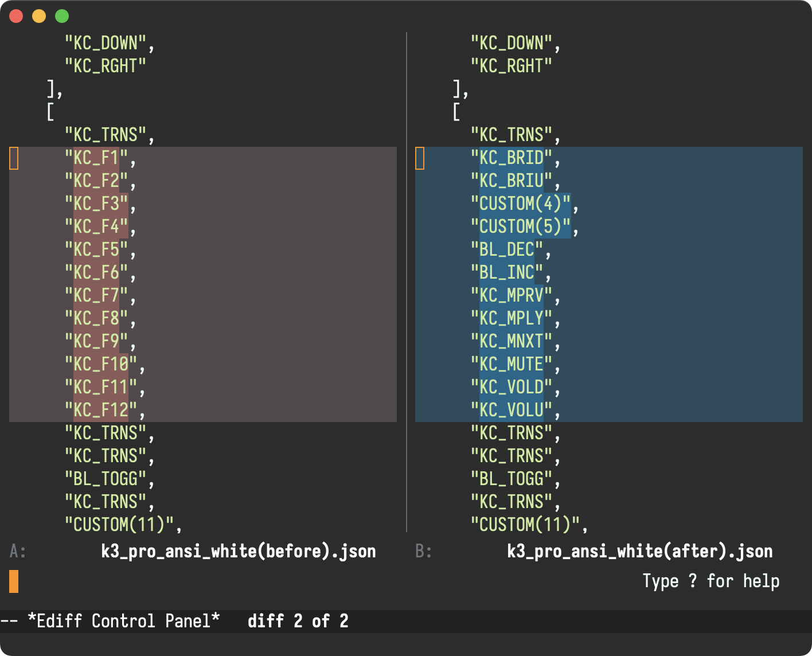This screenshot has width=812, height=656.
Task: Select the "CUSTOM(5)" line
Action: 525,227
